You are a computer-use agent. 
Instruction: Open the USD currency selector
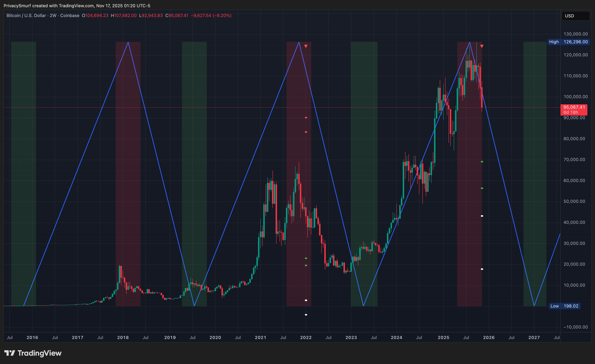(575, 16)
